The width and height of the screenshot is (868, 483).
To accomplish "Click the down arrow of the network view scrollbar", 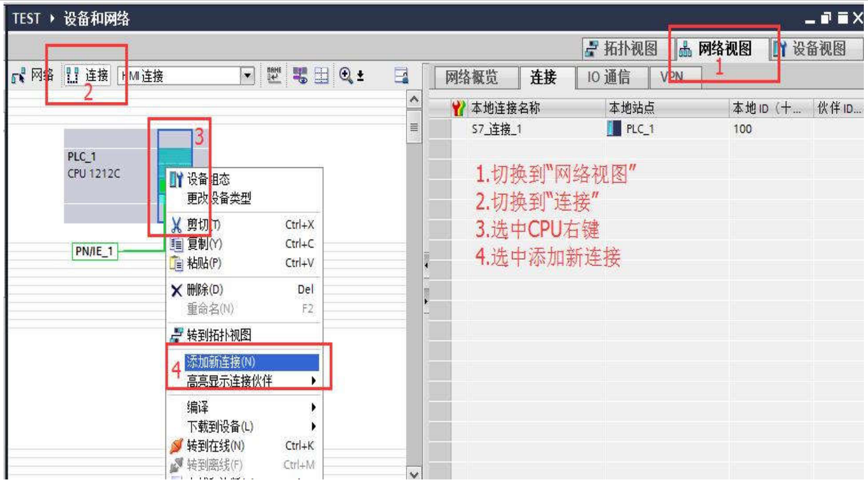I will coord(414,474).
